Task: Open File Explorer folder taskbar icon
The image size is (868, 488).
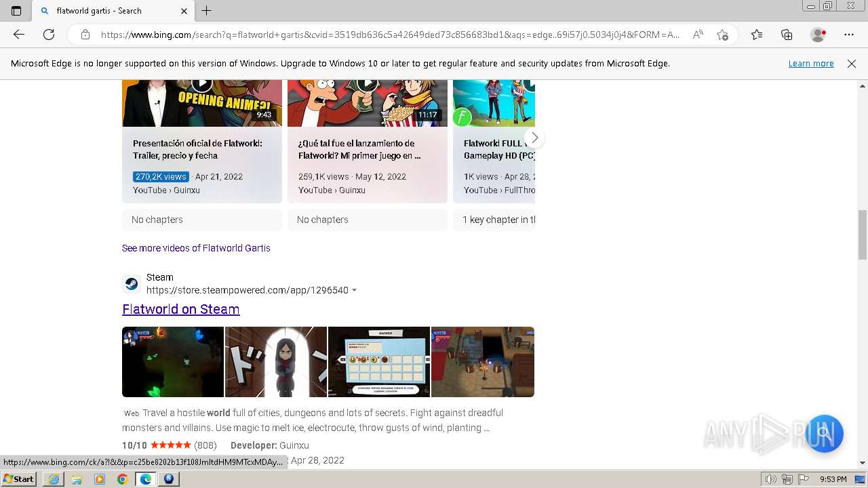Action: click(x=77, y=479)
